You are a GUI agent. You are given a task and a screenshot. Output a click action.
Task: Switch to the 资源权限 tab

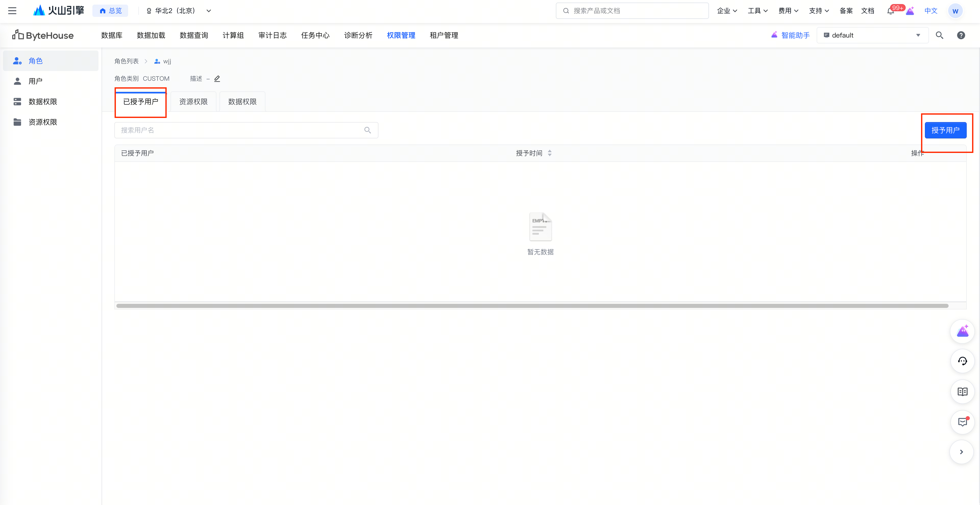[x=193, y=102]
